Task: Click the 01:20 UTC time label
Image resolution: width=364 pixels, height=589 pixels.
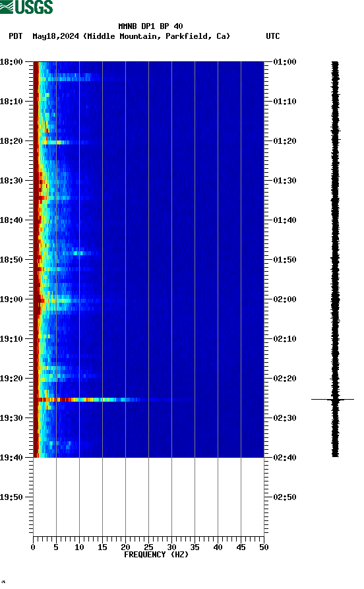Action: tap(285, 141)
